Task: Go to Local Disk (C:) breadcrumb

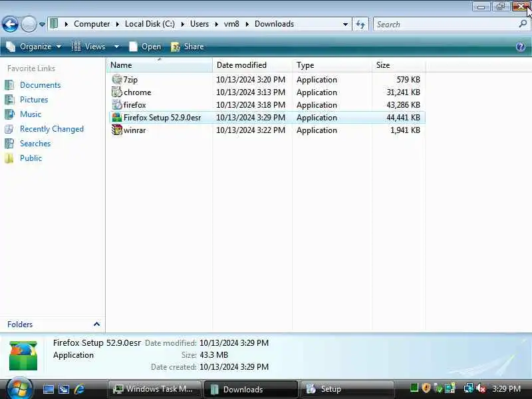Action: [150, 24]
